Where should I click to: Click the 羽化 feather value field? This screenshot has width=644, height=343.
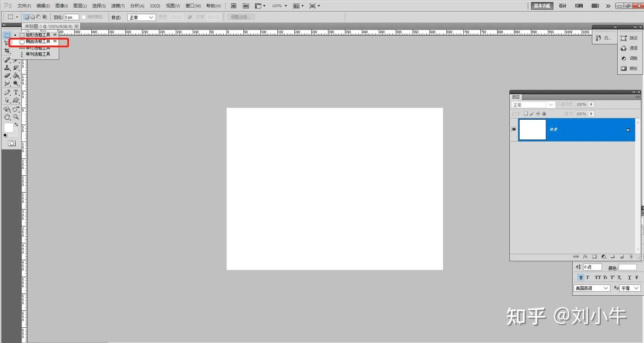(71, 17)
